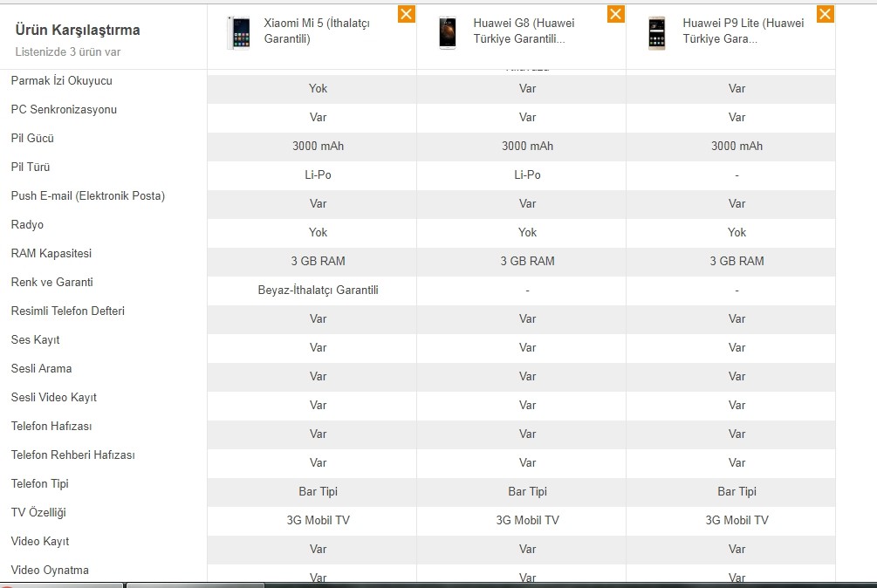The height and width of the screenshot is (588, 877).
Task: Open Huawei P9 Lite product title link
Action: (x=743, y=31)
